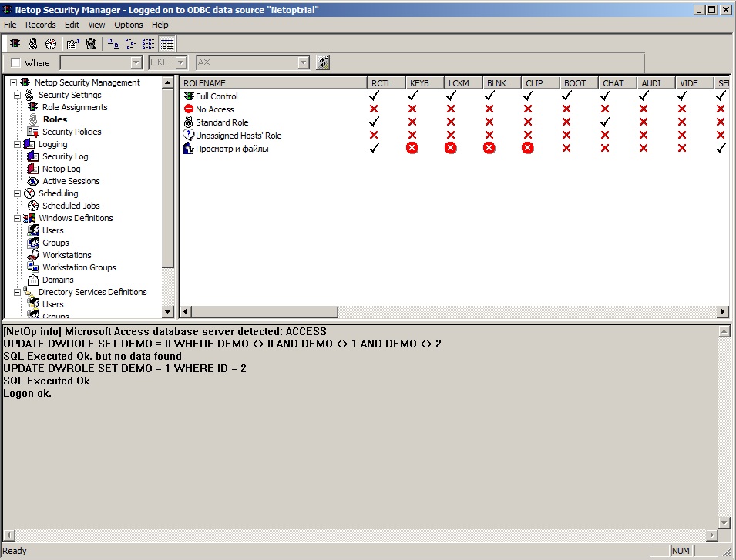The image size is (736, 560).
Task: Click the Scheduled Jobs clock icon in tree
Action: [33, 206]
